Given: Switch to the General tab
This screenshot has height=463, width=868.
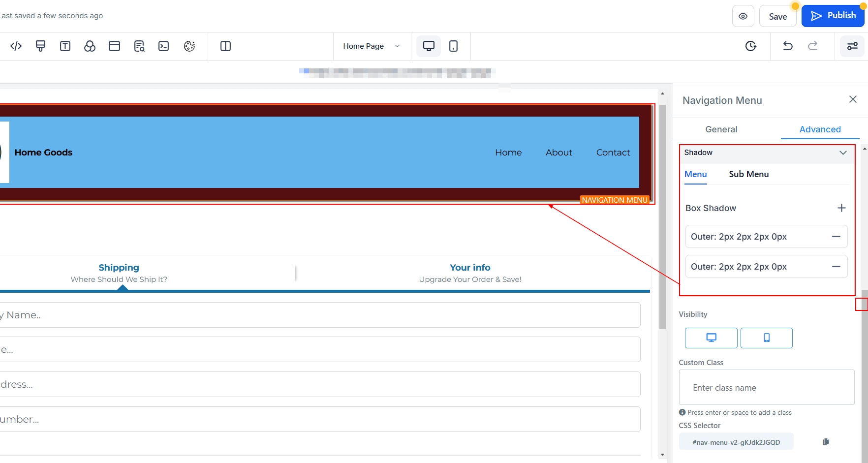Looking at the screenshot, I should [x=721, y=129].
